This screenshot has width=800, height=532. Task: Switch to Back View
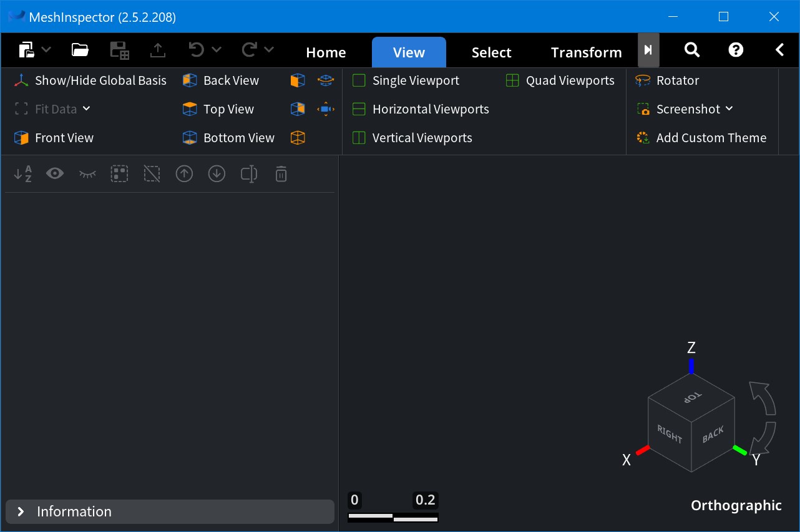pos(221,80)
